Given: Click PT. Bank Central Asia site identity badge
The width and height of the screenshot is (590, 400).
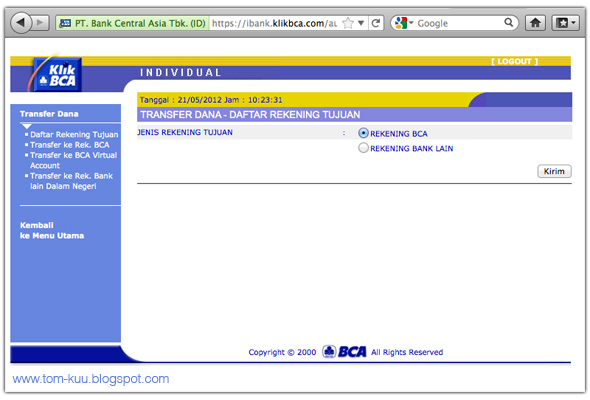Looking at the screenshot, I should coord(132,23).
